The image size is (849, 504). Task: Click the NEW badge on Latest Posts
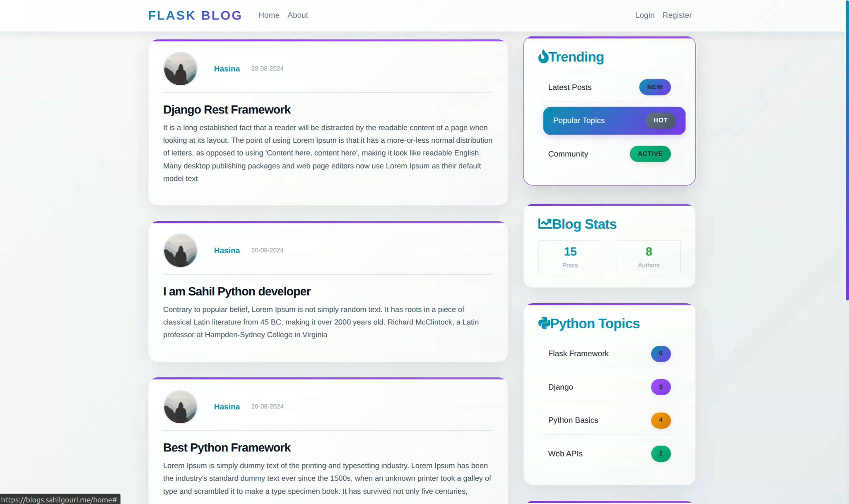pos(654,87)
